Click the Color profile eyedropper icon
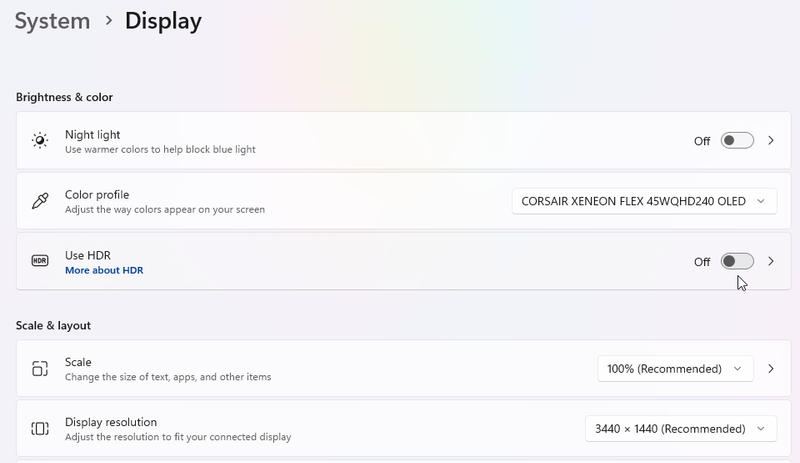 coord(40,201)
